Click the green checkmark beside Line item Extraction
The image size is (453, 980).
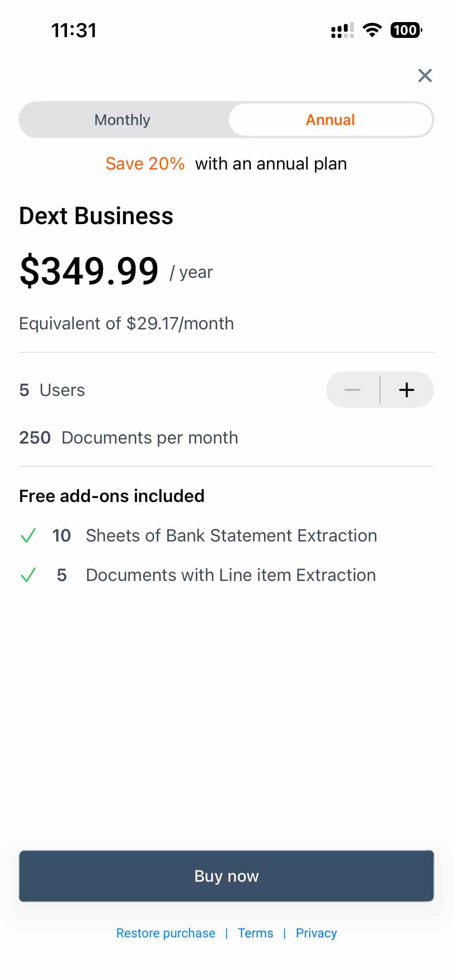[x=29, y=575]
